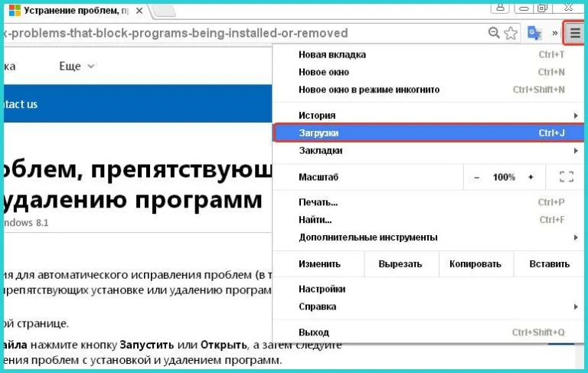Close the Устранение проблем tab
The image size is (588, 373).
pyautogui.click(x=139, y=11)
